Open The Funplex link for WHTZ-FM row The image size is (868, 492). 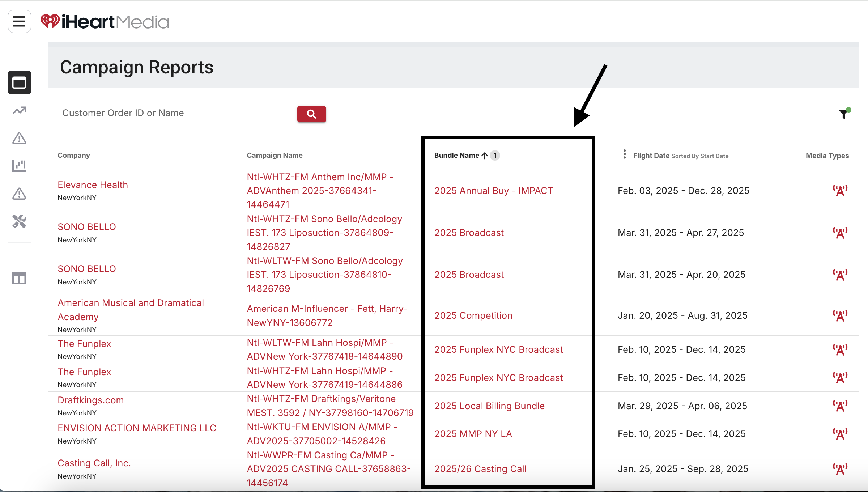(84, 372)
